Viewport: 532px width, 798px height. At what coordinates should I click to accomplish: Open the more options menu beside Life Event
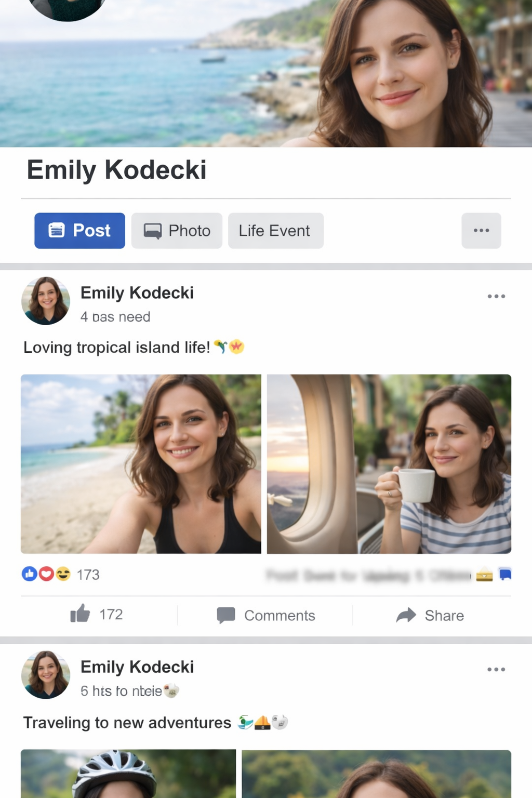481,231
